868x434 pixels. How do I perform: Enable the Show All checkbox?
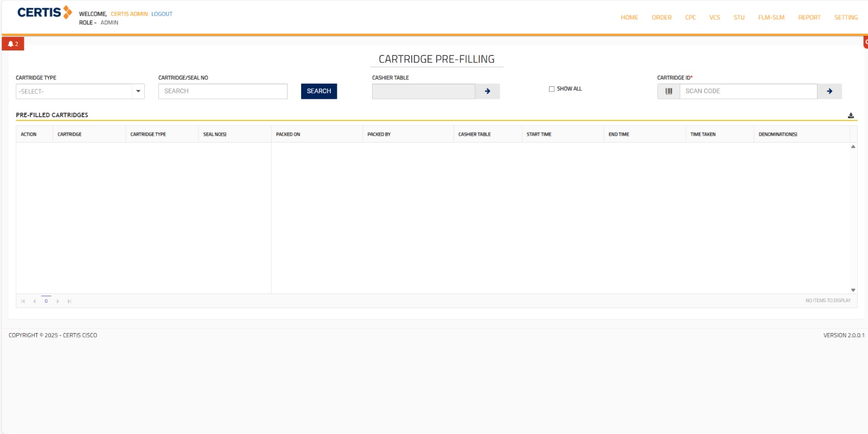pyautogui.click(x=552, y=89)
